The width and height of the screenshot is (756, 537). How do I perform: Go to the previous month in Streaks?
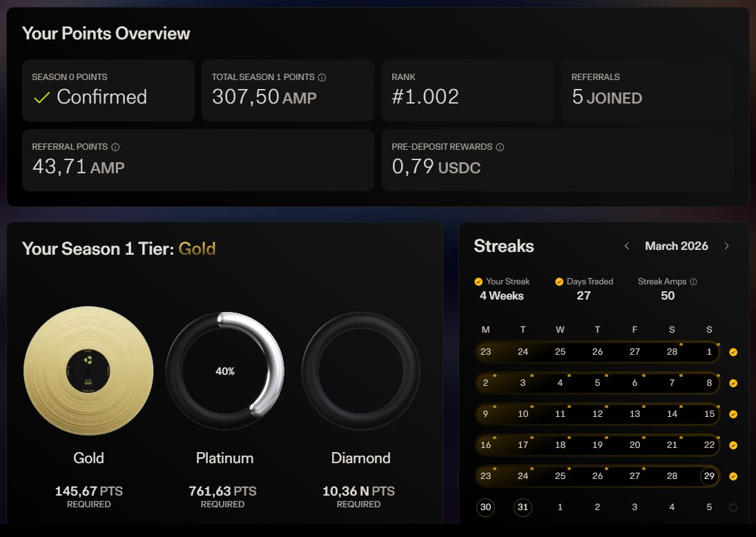(627, 246)
